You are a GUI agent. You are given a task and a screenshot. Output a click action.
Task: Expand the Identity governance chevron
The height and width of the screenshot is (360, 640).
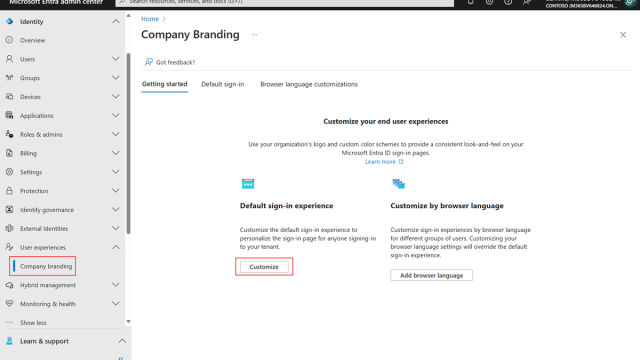[116, 209]
